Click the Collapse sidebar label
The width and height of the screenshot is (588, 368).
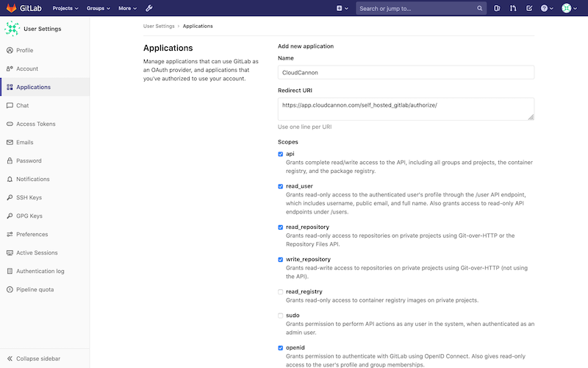[x=38, y=358]
